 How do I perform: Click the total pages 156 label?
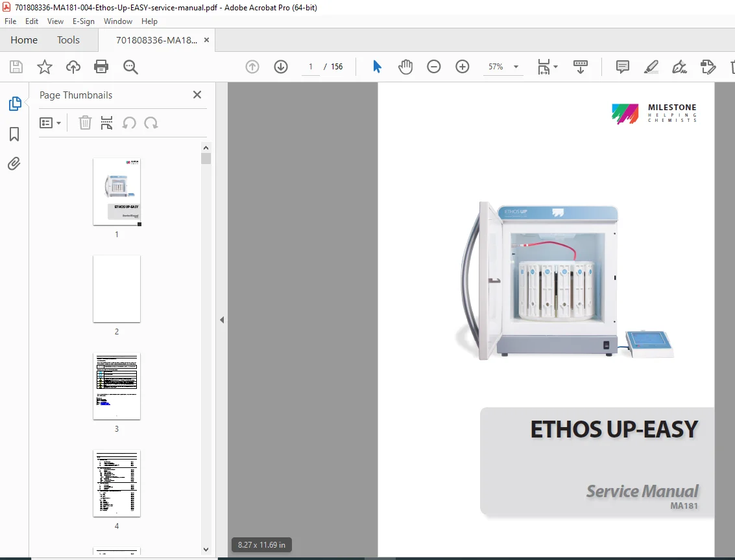click(337, 67)
